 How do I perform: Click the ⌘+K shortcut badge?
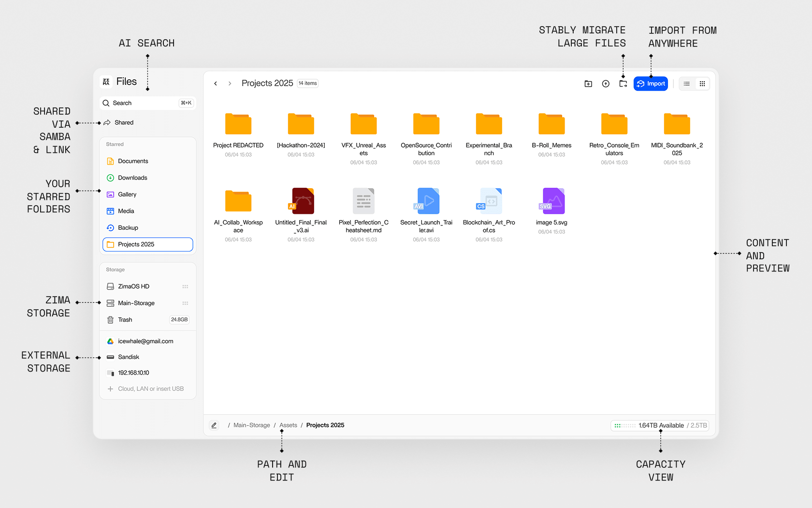coord(186,103)
